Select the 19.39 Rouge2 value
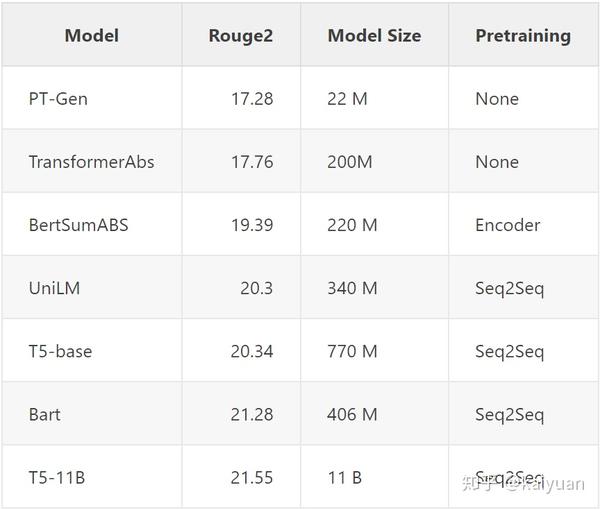600x510 pixels. 252,225
